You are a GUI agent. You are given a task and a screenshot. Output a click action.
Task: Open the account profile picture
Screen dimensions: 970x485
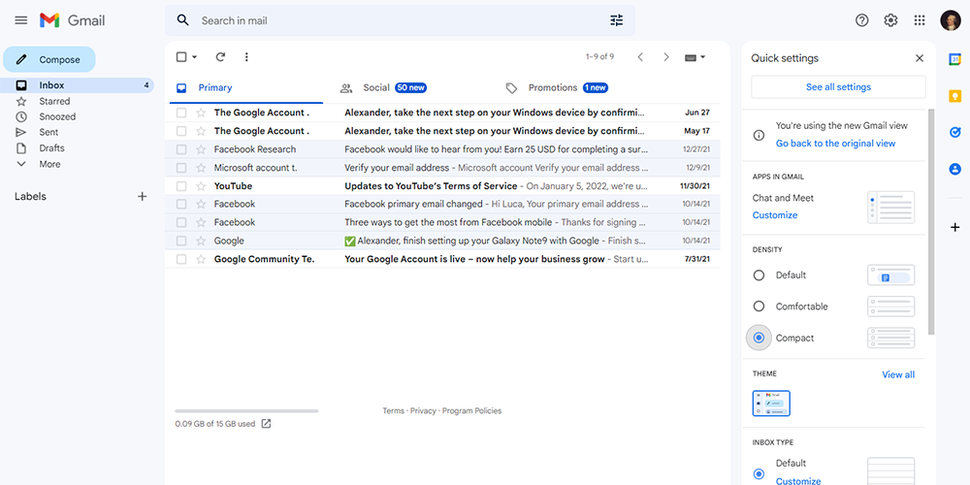click(950, 20)
